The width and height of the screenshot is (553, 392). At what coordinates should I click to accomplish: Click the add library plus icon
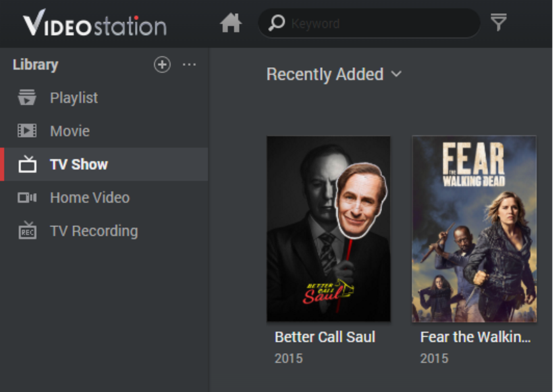click(162, 64)
